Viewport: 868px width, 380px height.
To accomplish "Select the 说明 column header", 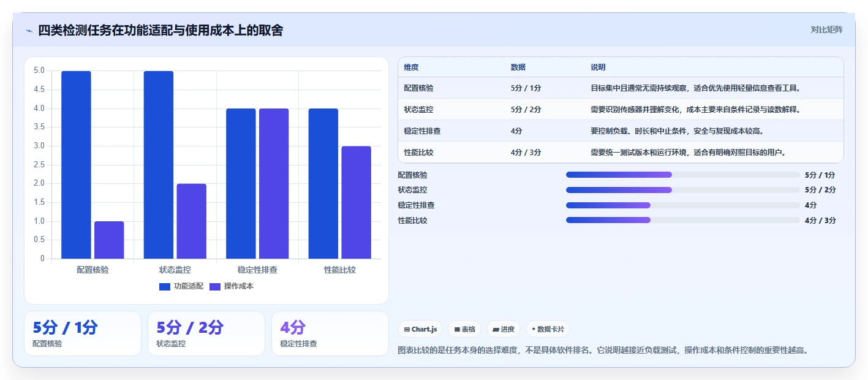I will pyautogui.click(x=598, y=67).
